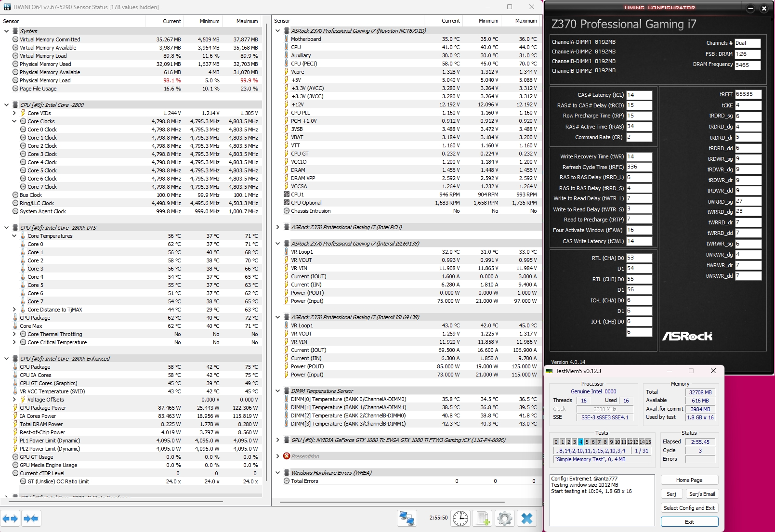Click the left pane Minimum column header

(204, 21)
